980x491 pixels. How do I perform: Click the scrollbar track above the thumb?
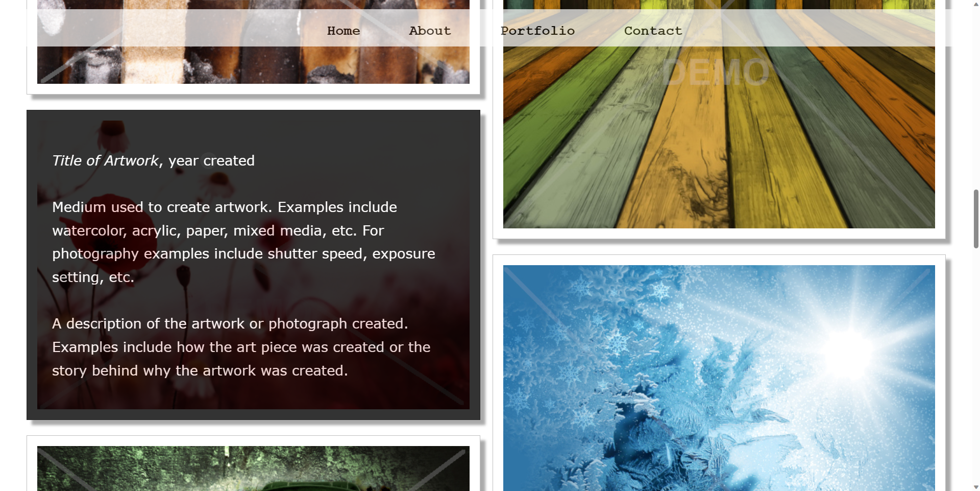976,95
